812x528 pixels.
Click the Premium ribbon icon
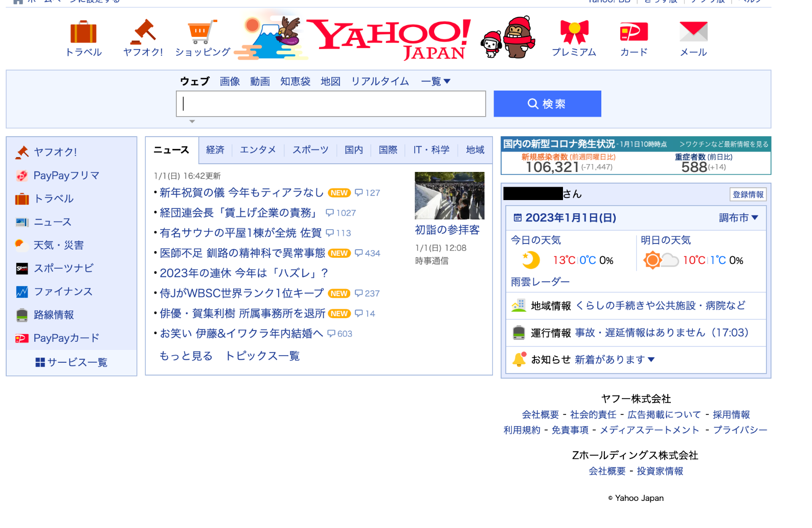tap(574, 32)
